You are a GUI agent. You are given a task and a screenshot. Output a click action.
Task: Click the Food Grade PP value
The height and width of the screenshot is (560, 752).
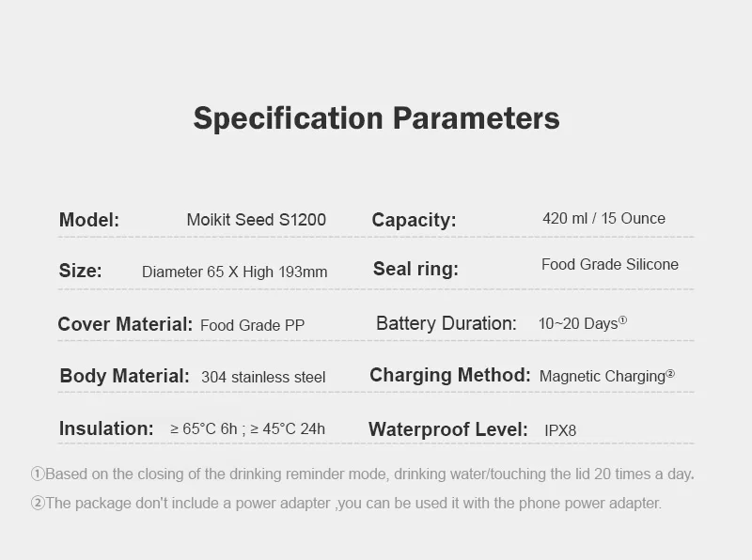[x=252, y=325]
